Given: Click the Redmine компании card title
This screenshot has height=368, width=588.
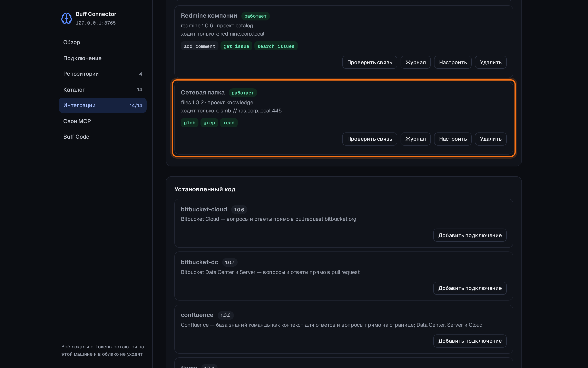Looking at the screenshot, I should tap(209, 16).
